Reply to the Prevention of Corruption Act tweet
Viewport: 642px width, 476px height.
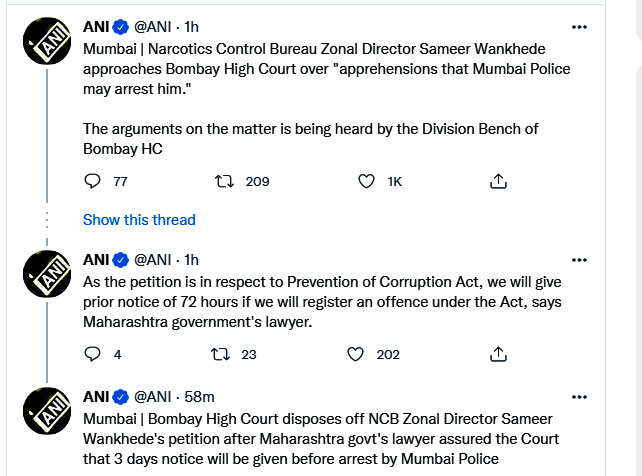point(92,354)
